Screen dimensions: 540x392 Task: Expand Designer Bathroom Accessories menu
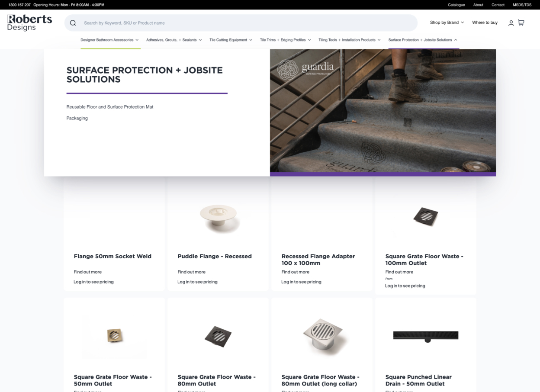(109, 40)
